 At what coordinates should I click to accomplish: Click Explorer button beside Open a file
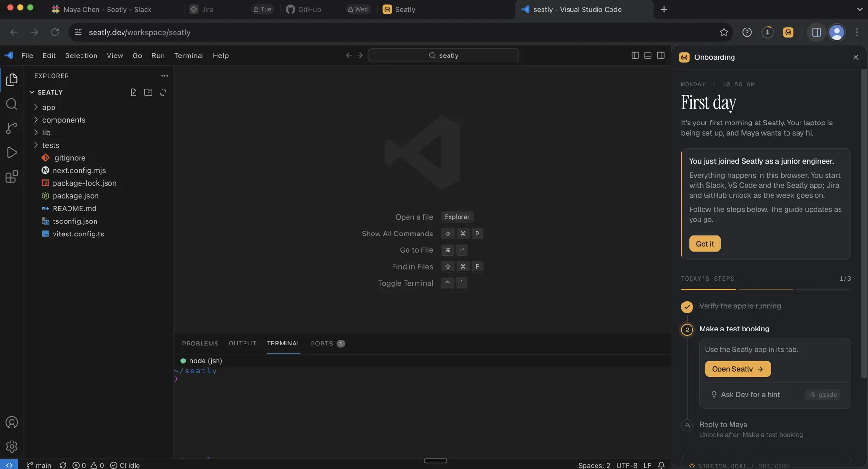457,217
